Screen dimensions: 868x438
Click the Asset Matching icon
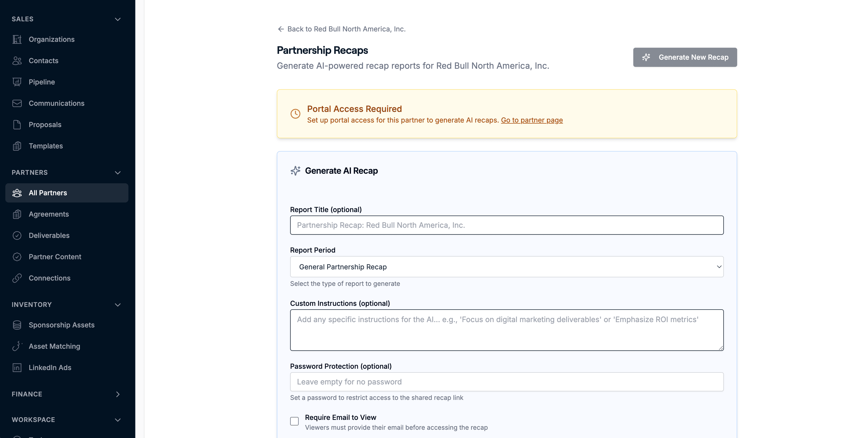tap(17, 346)
